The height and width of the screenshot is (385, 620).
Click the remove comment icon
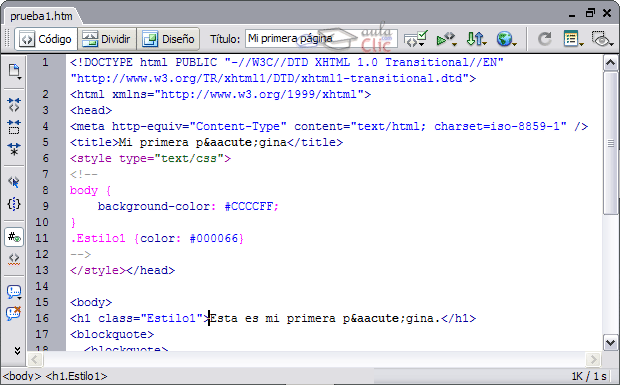coord(14,313)
